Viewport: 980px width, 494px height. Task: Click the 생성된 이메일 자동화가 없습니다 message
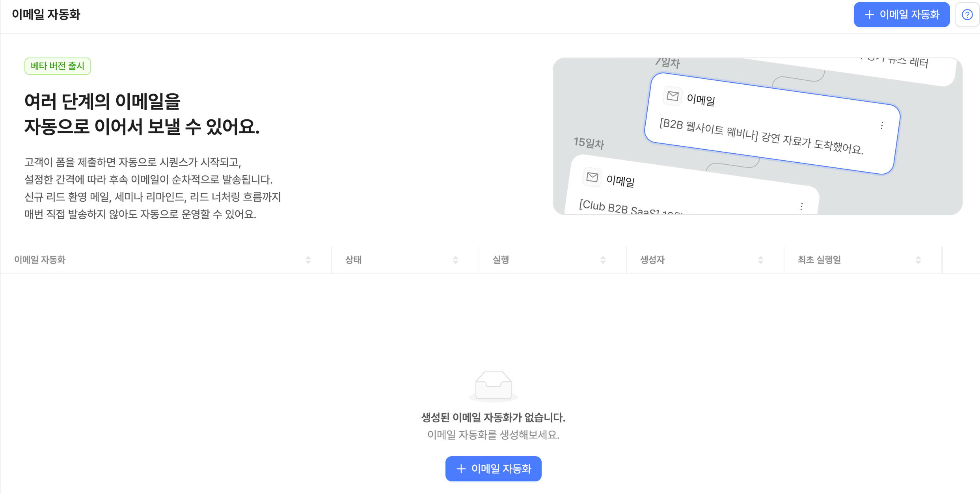coord(493,417)
